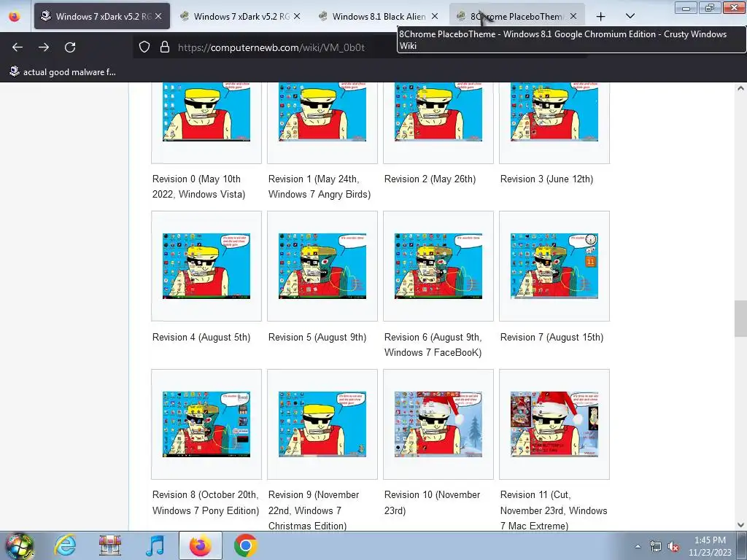Open the music note taskbar app
The image size is (747, 560).
(155, 545)
